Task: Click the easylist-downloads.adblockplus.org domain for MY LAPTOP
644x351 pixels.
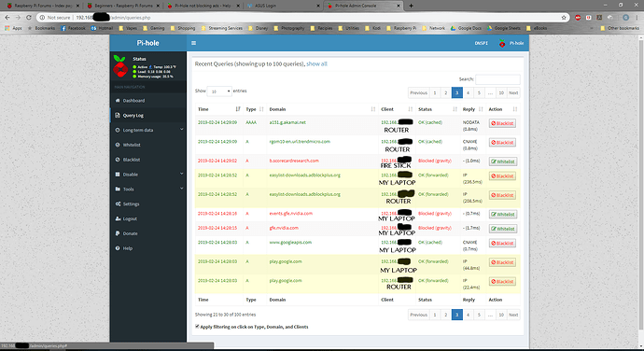Action: (305, 175)
